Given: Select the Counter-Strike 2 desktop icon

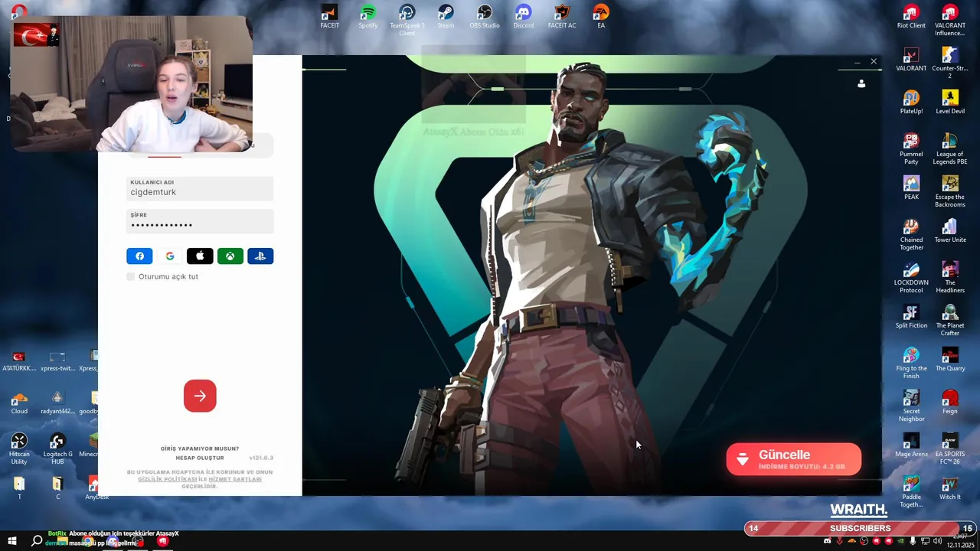Looking at the screenshot, I should 950,63.
